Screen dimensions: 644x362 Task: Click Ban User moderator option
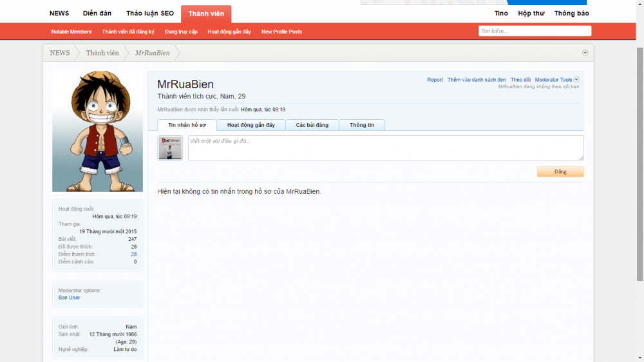69,298
